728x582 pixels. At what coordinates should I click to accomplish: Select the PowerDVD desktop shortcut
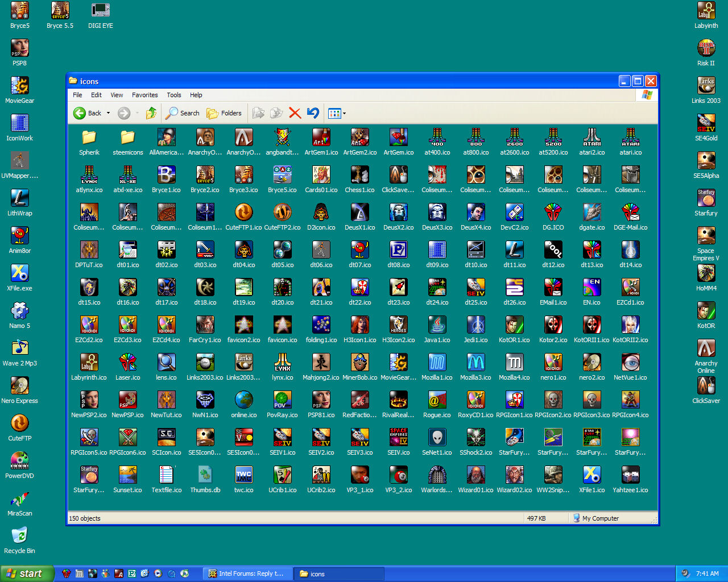click(19, 461)
